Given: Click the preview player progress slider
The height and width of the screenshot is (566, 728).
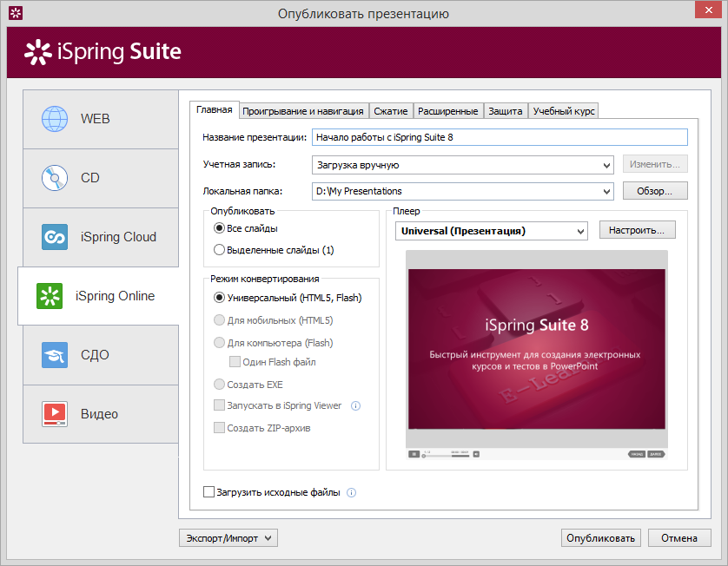Looking at the screenshot, I should pyautogui.click(x=446, y=456).
